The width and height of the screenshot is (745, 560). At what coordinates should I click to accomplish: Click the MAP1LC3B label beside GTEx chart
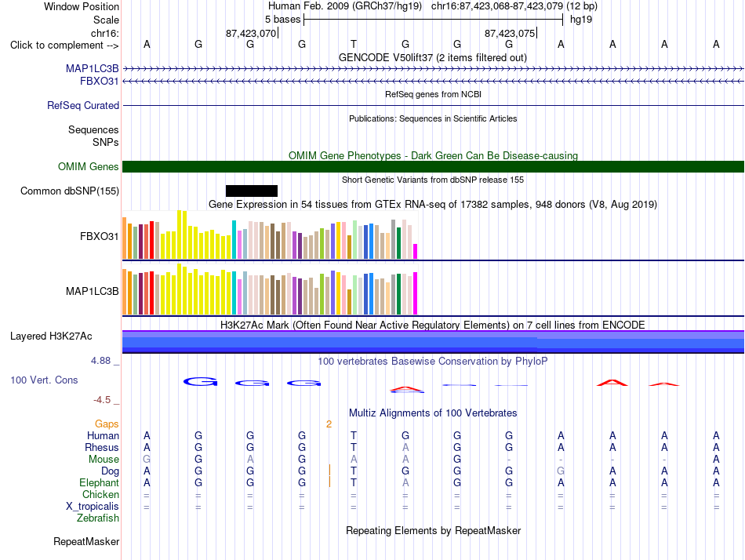[93, 292]
